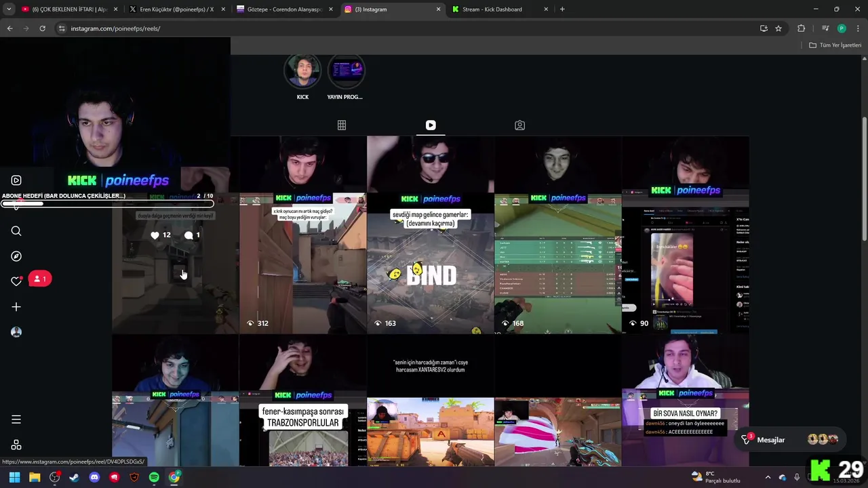The width and height of the screenshot is (868, 488).
Task: Open the Chrome three-dot menu
Action: click(x=858, y=28)
